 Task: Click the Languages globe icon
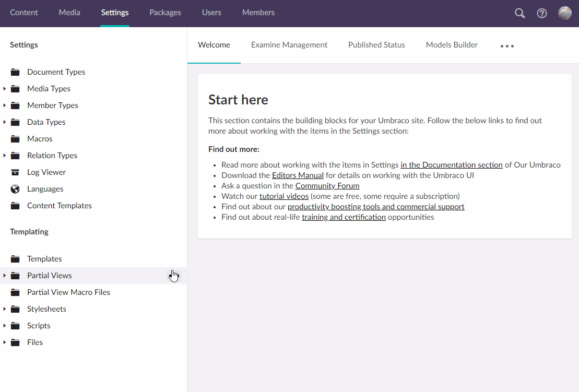coord(15,189)
